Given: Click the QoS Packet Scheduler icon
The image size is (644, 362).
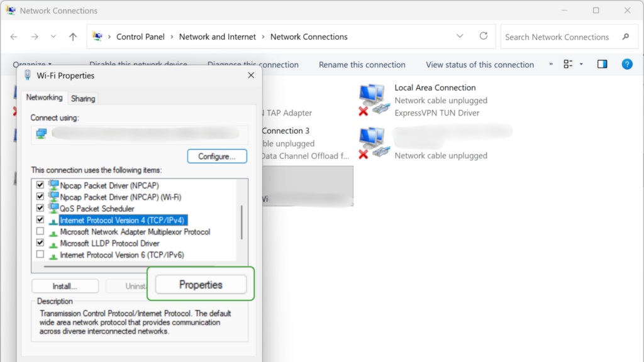Looking at the screenshot, I should click(53, 207).
